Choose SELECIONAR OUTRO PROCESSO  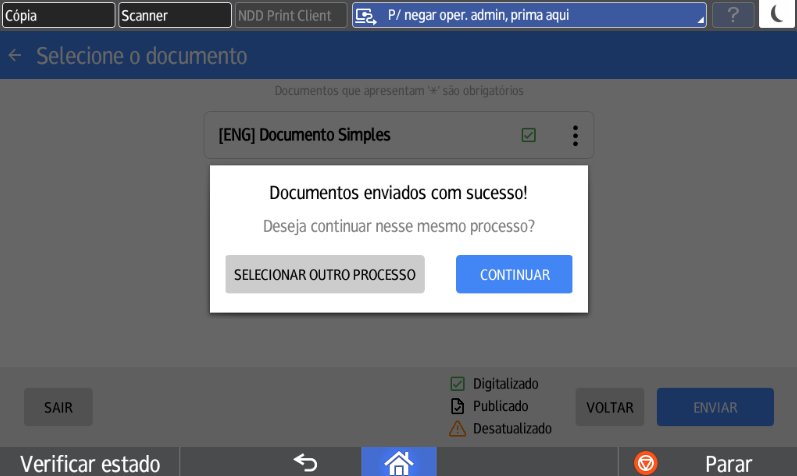pyautogui.click(x=324, y=274)
